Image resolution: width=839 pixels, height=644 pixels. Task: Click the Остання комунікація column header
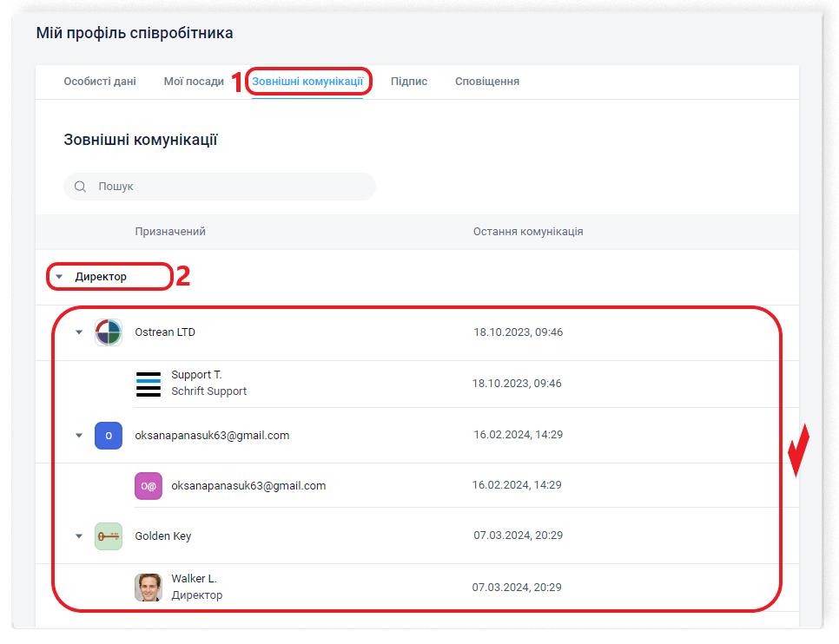528,232
